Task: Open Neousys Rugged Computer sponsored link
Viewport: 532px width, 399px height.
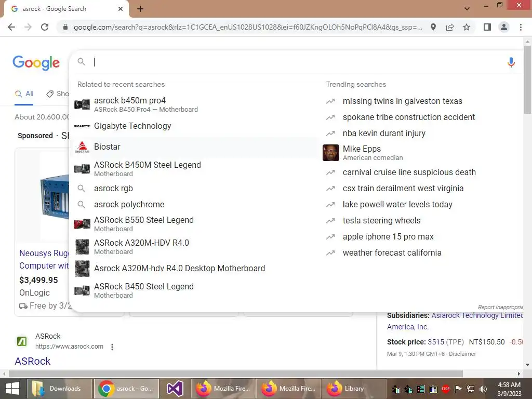Action: 44,260
